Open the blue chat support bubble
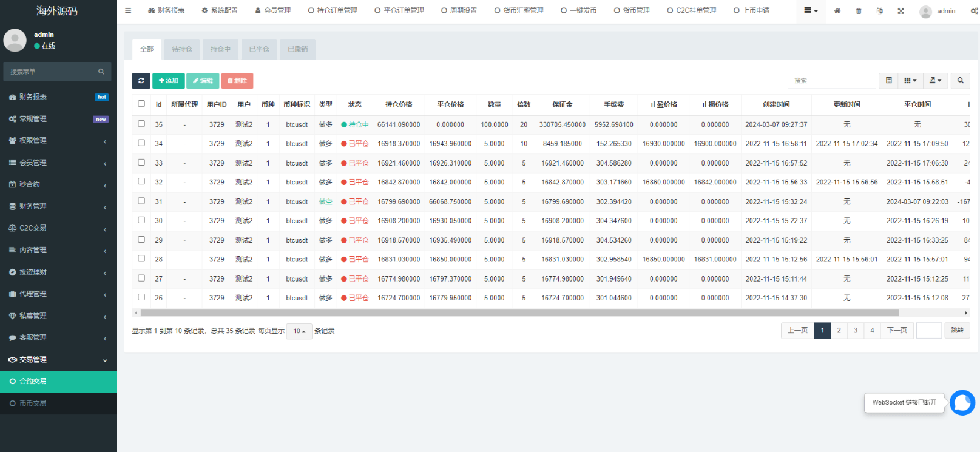Screen dimensions: 980x452 coord(962,402)
